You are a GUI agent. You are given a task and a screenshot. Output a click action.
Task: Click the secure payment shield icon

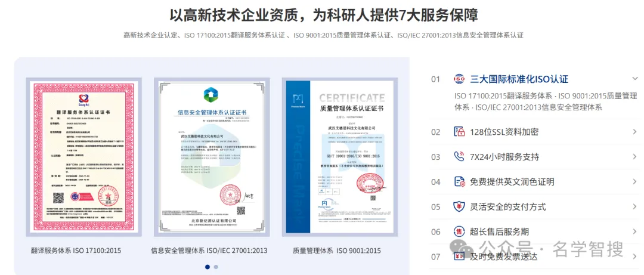pos(459,207)
